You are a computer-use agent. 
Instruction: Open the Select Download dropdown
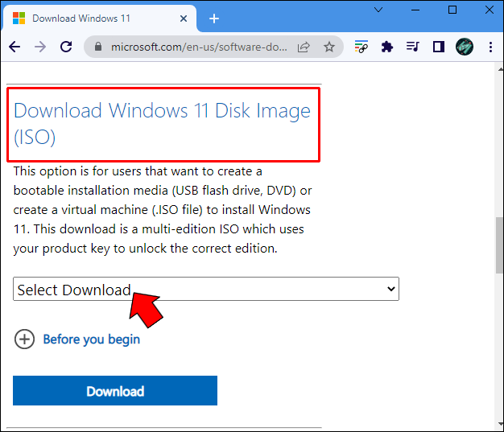[206, 290]
